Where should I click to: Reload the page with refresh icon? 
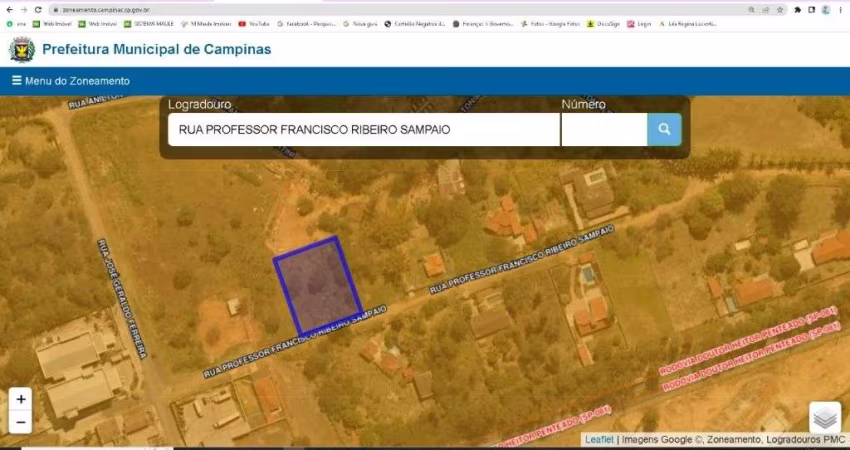pyautogui.click(x=38, y=10)
